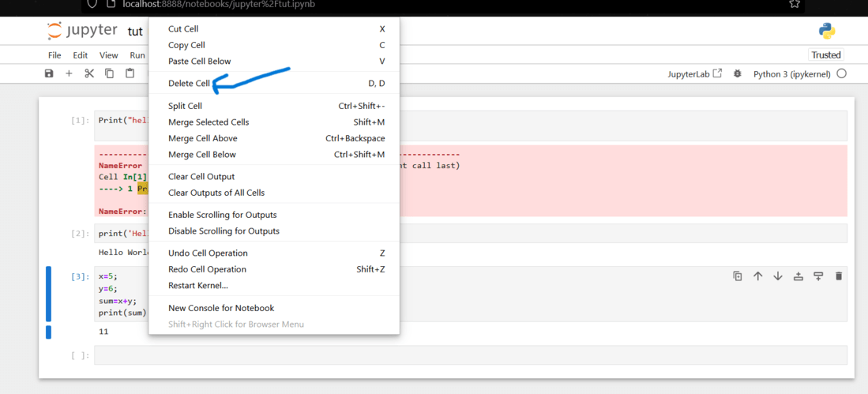Choose Merge Cell Above
Screen dimensions: 868x394
pos(274,138)
